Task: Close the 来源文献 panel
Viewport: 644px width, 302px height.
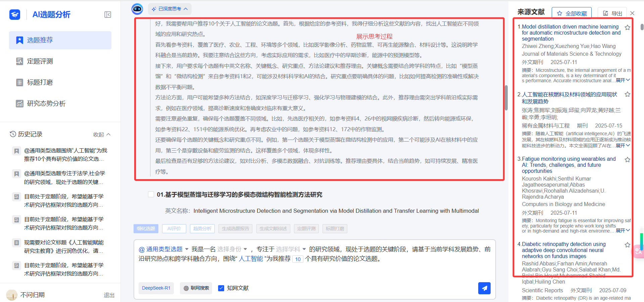Action: click(x=632, y=13)
